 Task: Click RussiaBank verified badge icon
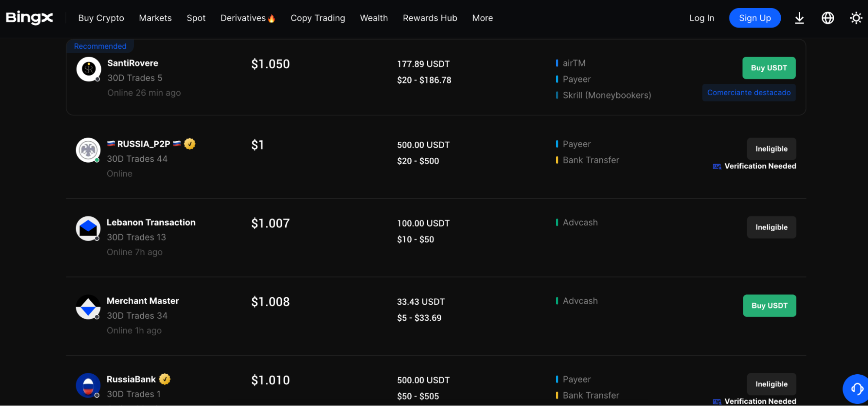coord(165,379)
